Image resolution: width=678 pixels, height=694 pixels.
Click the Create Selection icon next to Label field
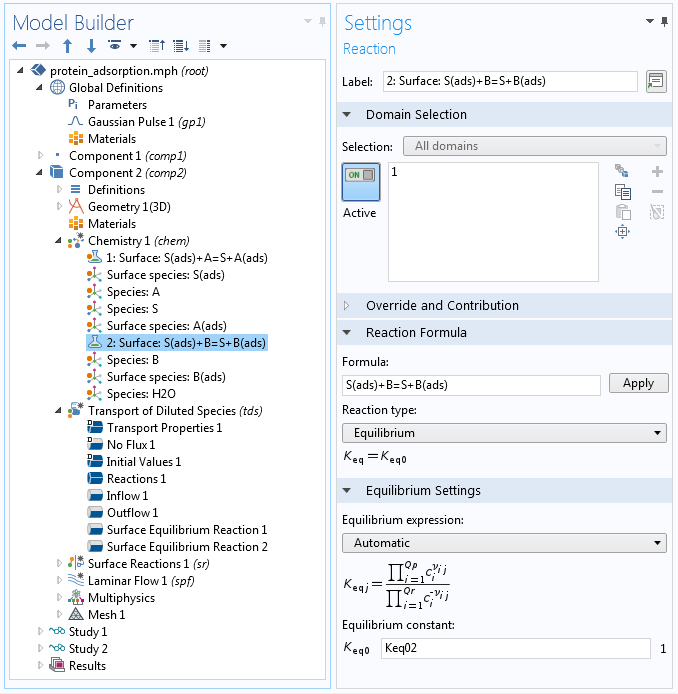coord(656,81)
